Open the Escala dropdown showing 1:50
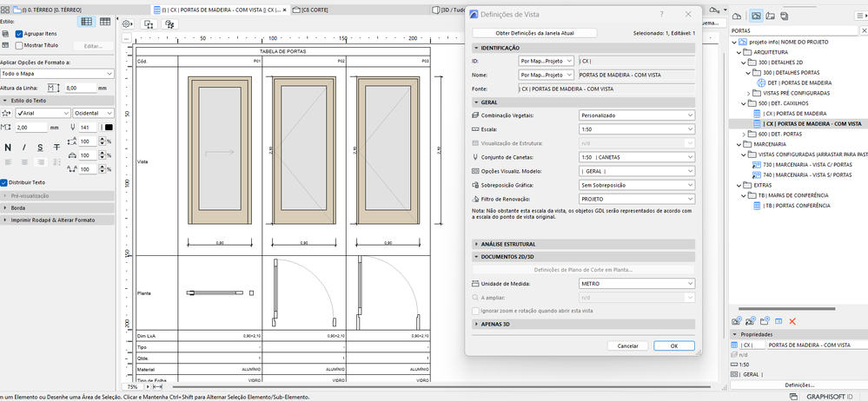The image size is (868, 401). click(x=637, y=128)
